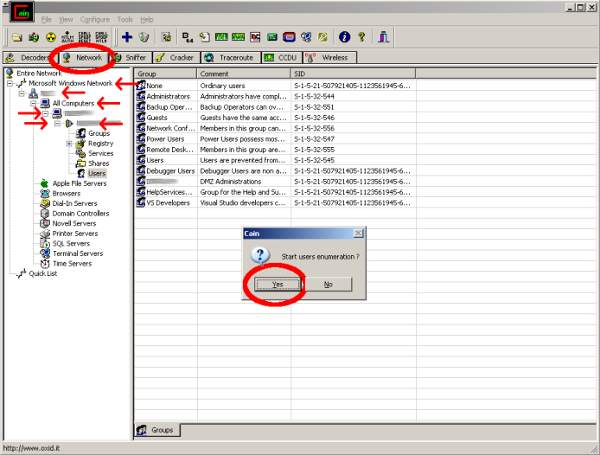Click the Exit toolbar icon at far right

(383, 37)
